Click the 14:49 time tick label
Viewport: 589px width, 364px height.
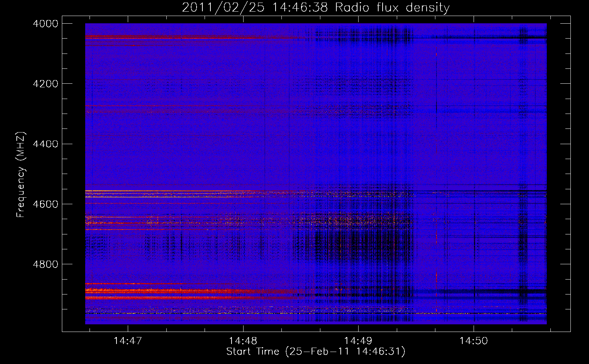pos(358,341)
